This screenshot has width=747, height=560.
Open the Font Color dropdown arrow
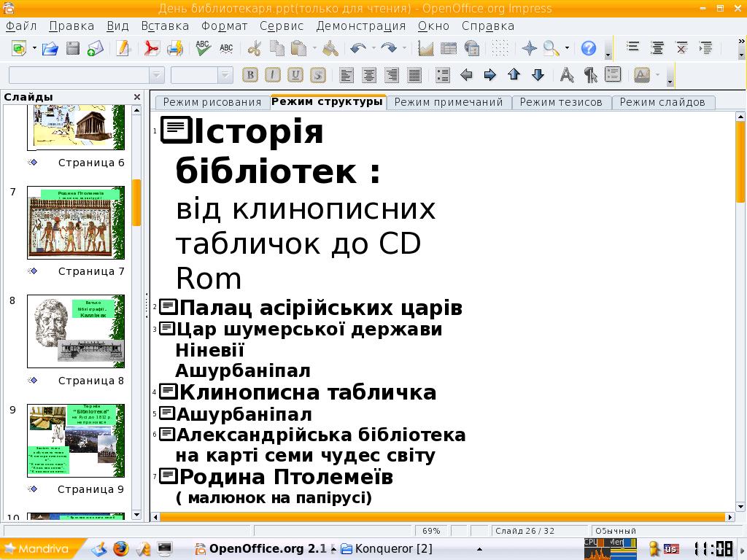658,75
